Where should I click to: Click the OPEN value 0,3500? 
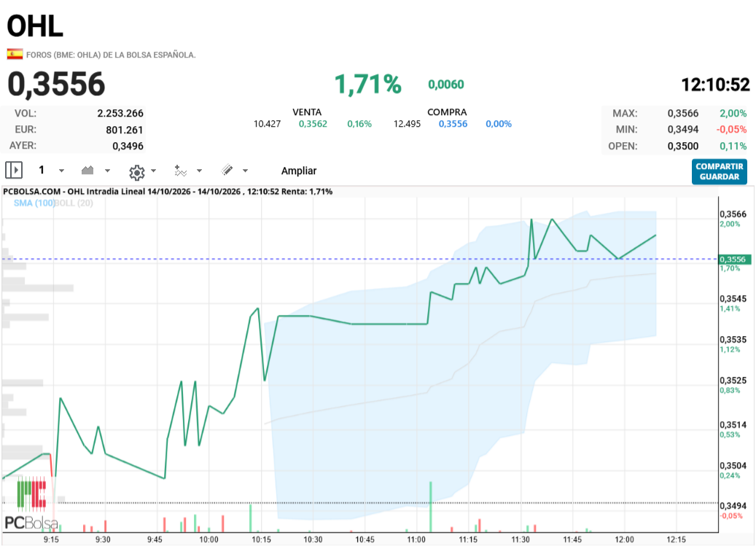pos(682,146)
